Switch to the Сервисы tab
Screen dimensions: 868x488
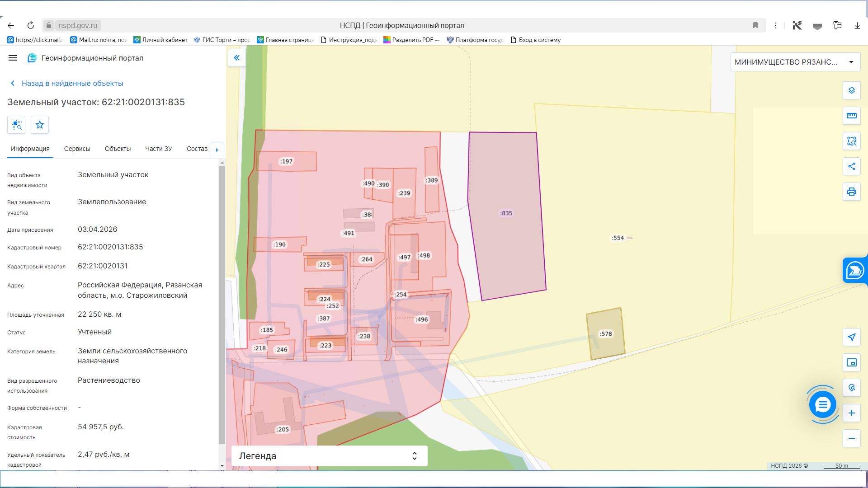tap(77, 149)
